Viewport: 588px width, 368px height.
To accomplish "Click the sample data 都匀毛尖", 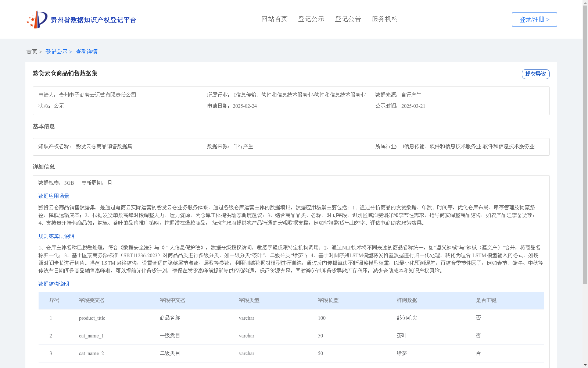I will [x=407, y=318].
